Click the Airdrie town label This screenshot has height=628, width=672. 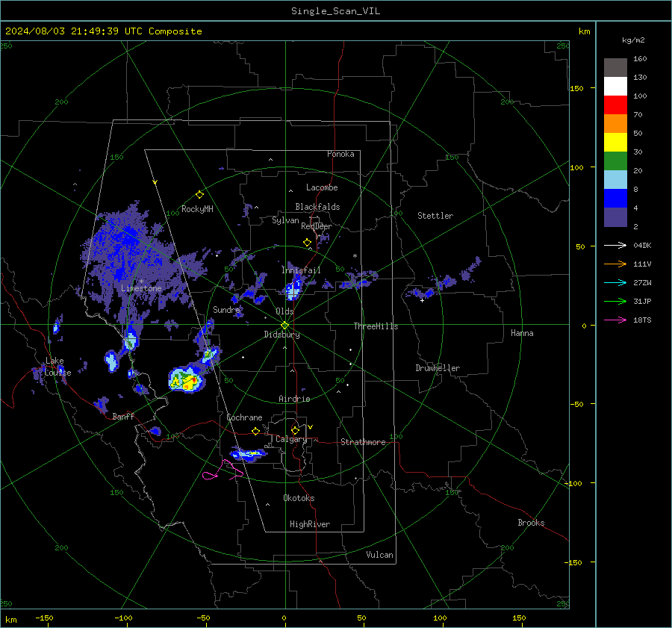294,399
